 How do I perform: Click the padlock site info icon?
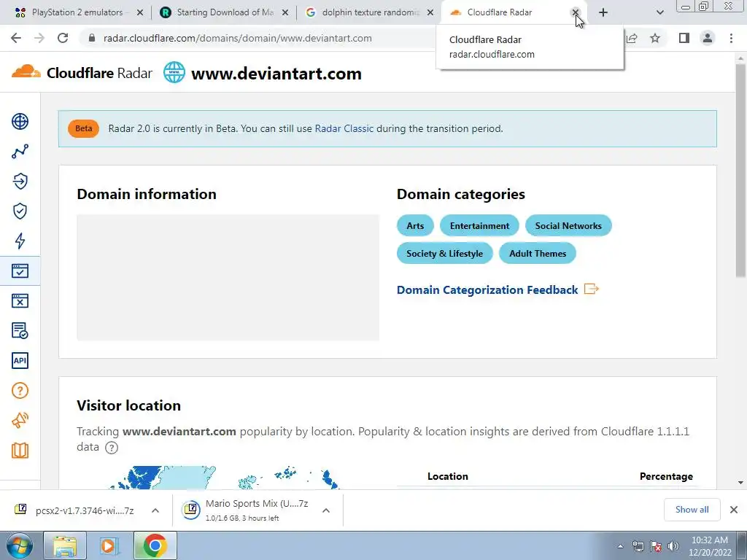[92, 38]
